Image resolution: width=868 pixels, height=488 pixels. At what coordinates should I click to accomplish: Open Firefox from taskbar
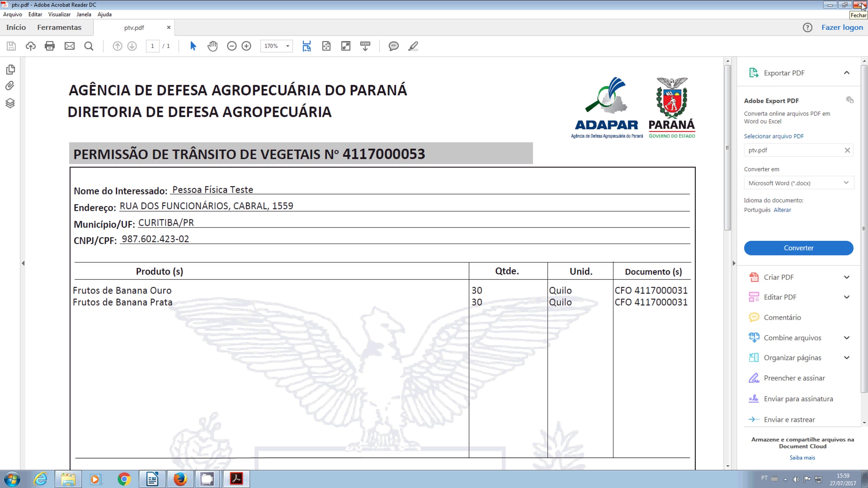[180, 479]
